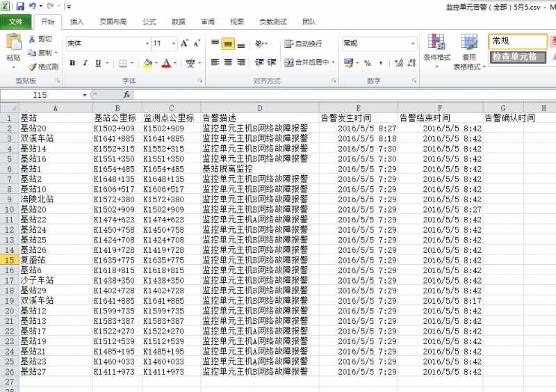
Task: Decrease font size with small A icon
Action: pyautogui.click(x=197, y=43)
